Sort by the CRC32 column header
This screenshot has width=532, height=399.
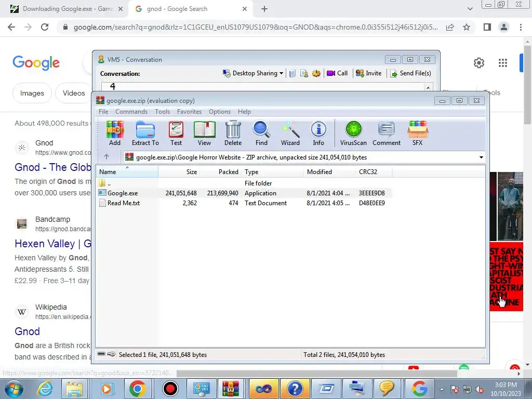[374, 171]
